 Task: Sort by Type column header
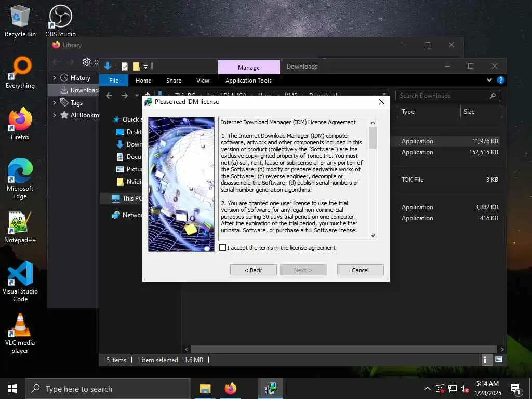click(x=428, y=112)
